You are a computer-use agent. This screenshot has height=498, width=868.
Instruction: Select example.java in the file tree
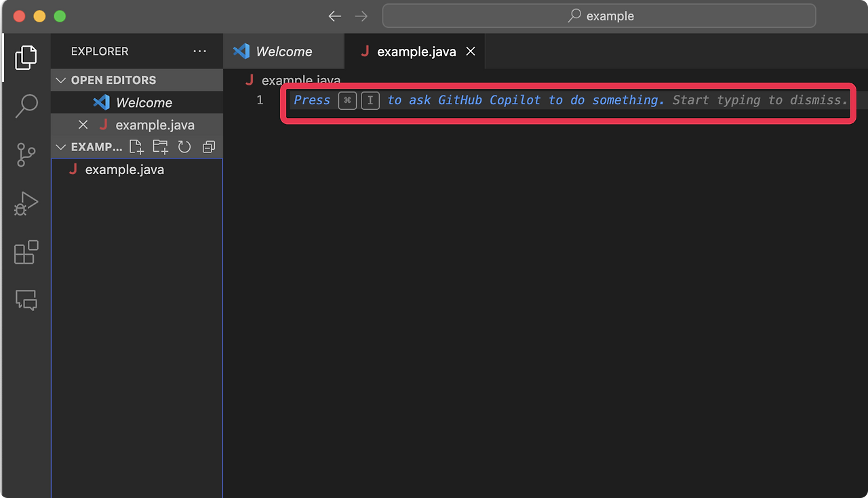[124, 169]
